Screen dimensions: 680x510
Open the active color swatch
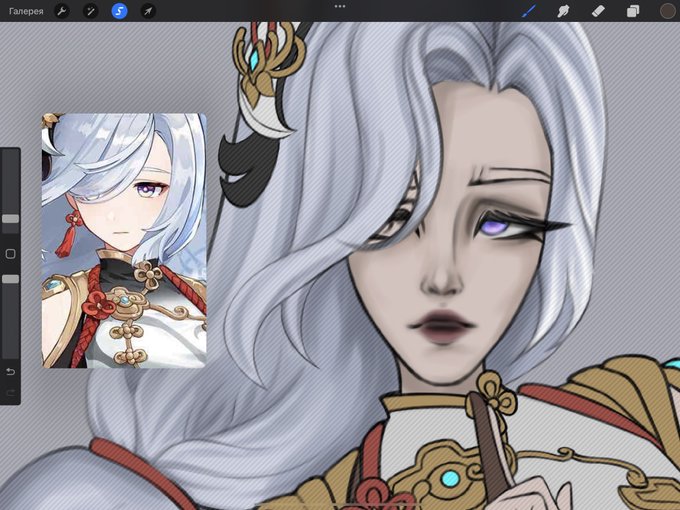click(667, 11)
